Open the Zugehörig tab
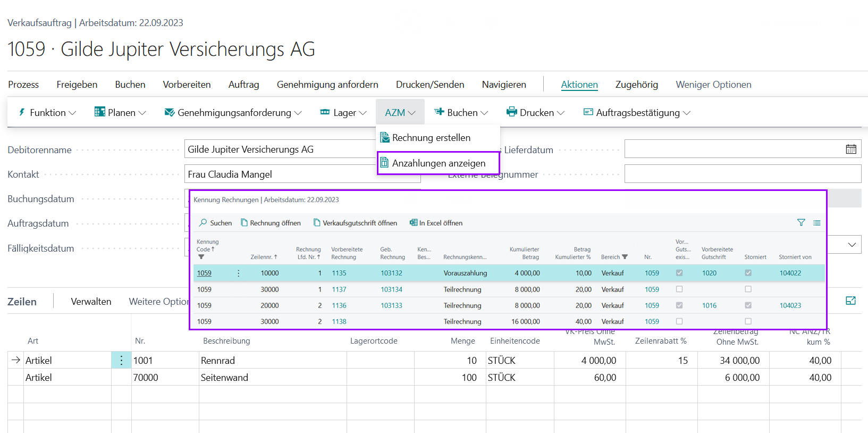868x433 pixels. (637, 85)
